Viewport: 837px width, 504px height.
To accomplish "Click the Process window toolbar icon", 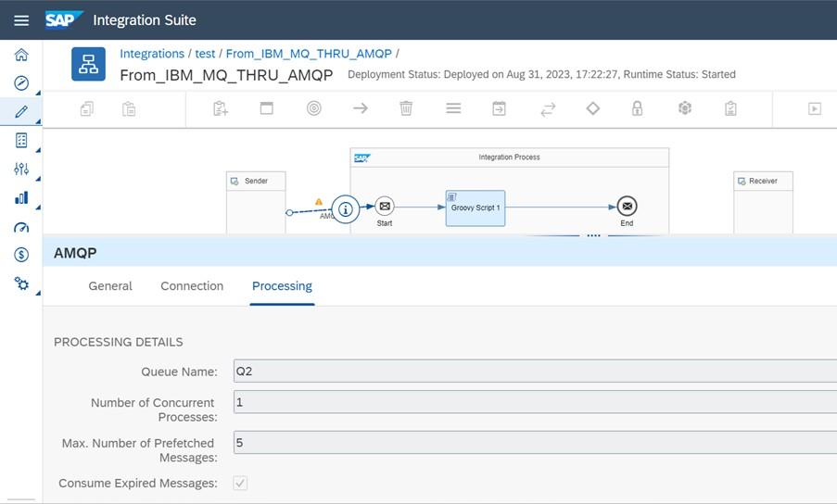I will [x=266, y=108].
